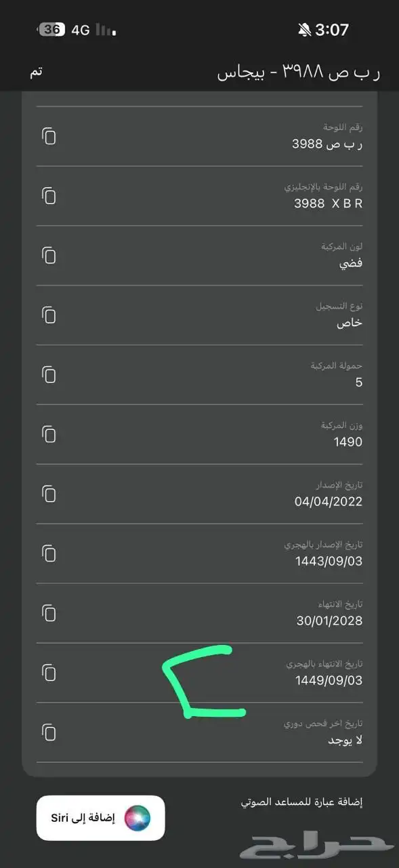399x868 pixels.
Task: Copy the expiry date 30/01/2028
Action: pyautogui.click(x=48, y=612)
